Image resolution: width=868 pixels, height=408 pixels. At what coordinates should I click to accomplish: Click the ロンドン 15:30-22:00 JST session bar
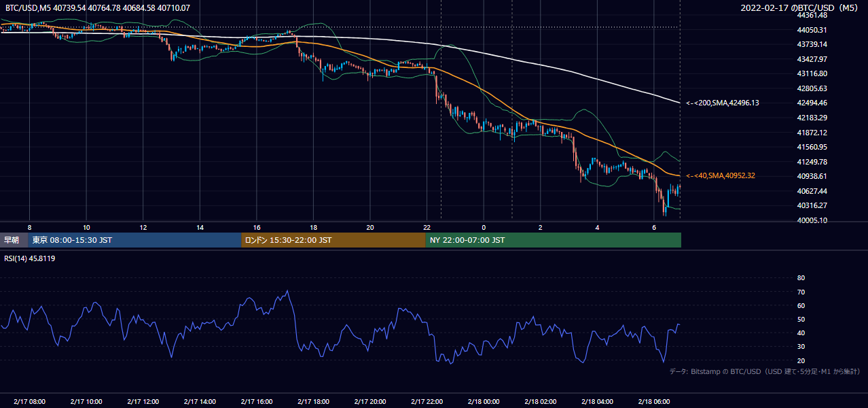click(x=333, y=240)
